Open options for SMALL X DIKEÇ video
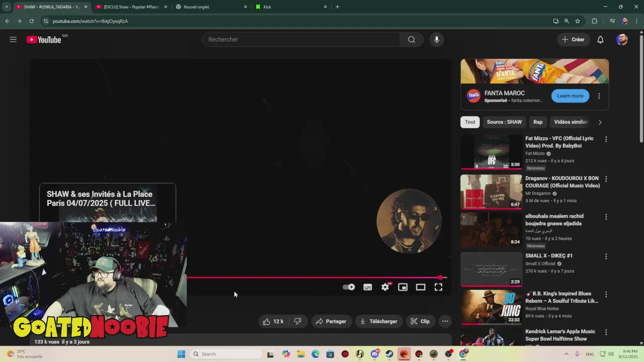644x362 pixels. point(606,256)
